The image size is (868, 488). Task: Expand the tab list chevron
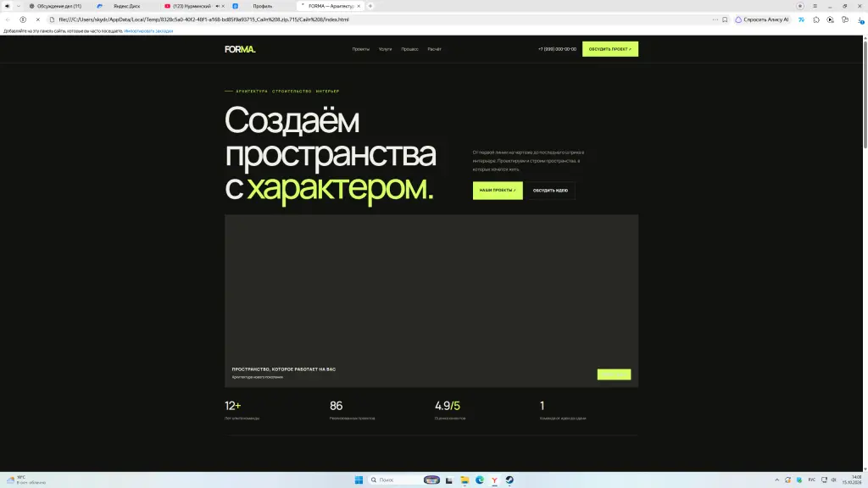tap(19, 6)
